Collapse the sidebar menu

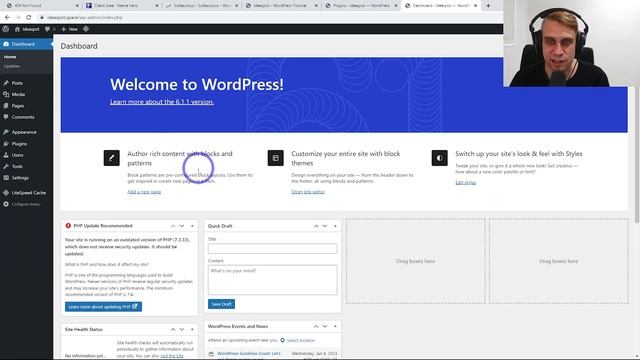pos(26,204)
